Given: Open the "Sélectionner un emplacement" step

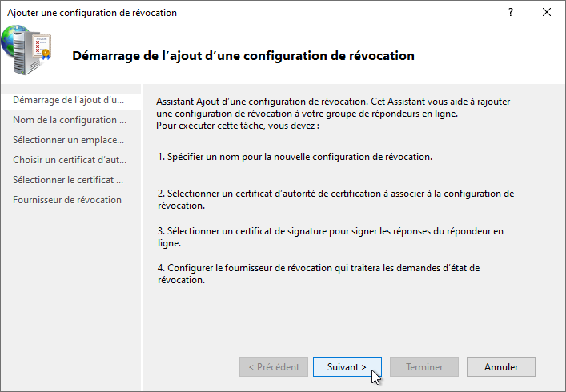Looking at the screenshot, I should (x=70, y=140).
